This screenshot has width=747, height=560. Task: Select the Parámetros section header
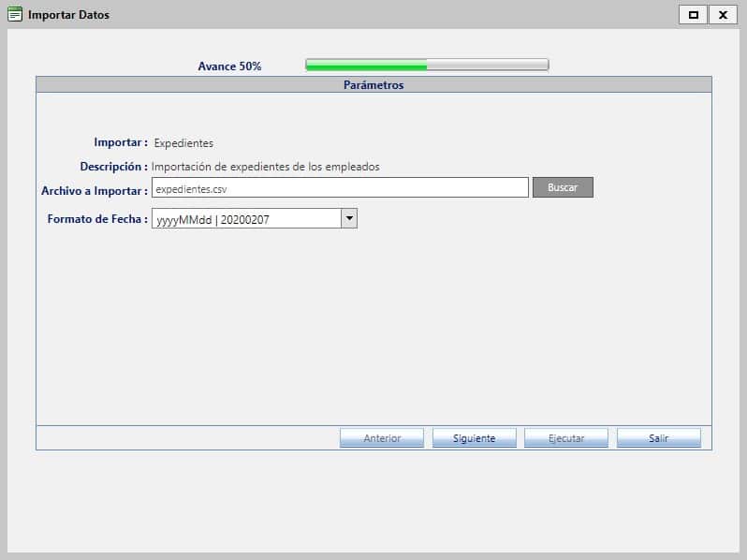point(373,84)
